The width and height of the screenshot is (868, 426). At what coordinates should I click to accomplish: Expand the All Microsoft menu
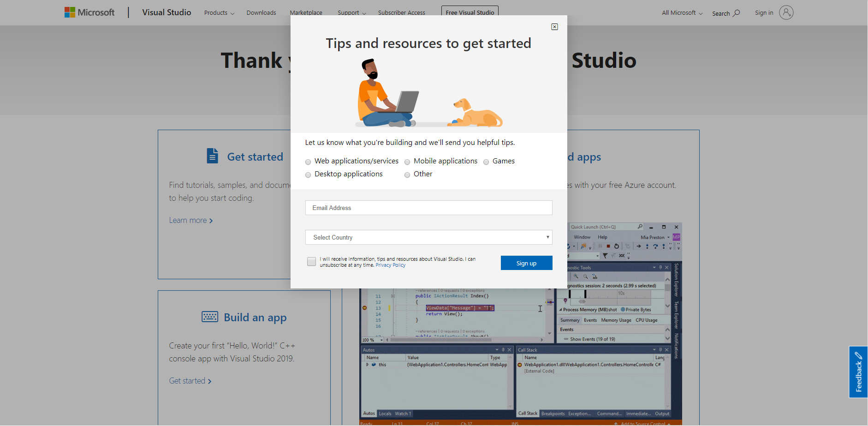(x=682, y=13)
